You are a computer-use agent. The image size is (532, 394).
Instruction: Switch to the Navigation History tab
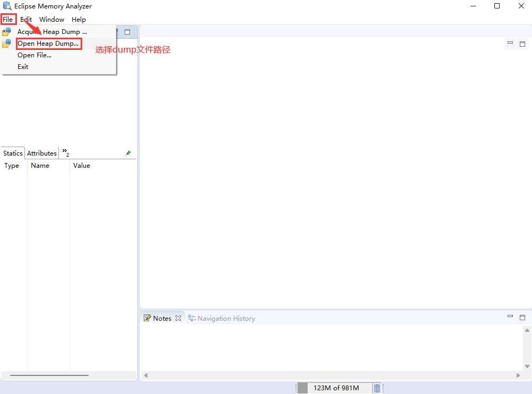click(226, 319)
